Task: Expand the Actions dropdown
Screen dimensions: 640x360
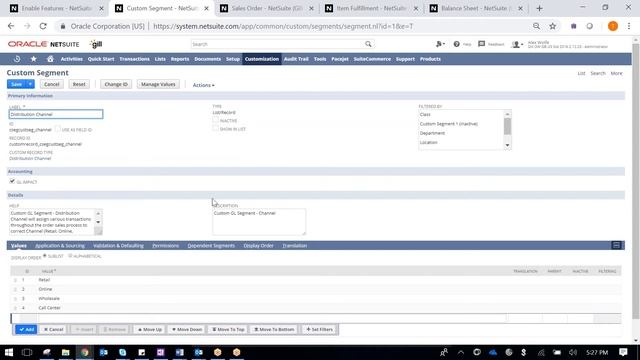Action: (x=203, y=85)
